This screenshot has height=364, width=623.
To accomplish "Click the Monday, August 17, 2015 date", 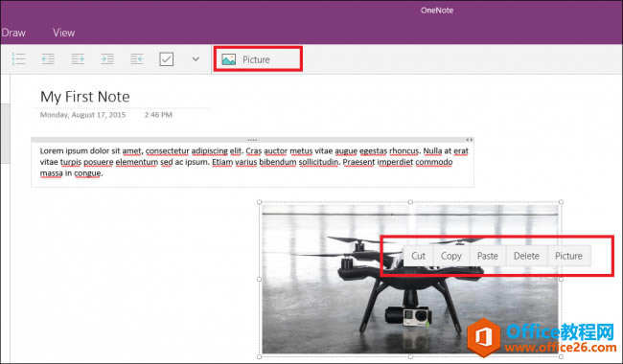I will click(x=82, y=115).
